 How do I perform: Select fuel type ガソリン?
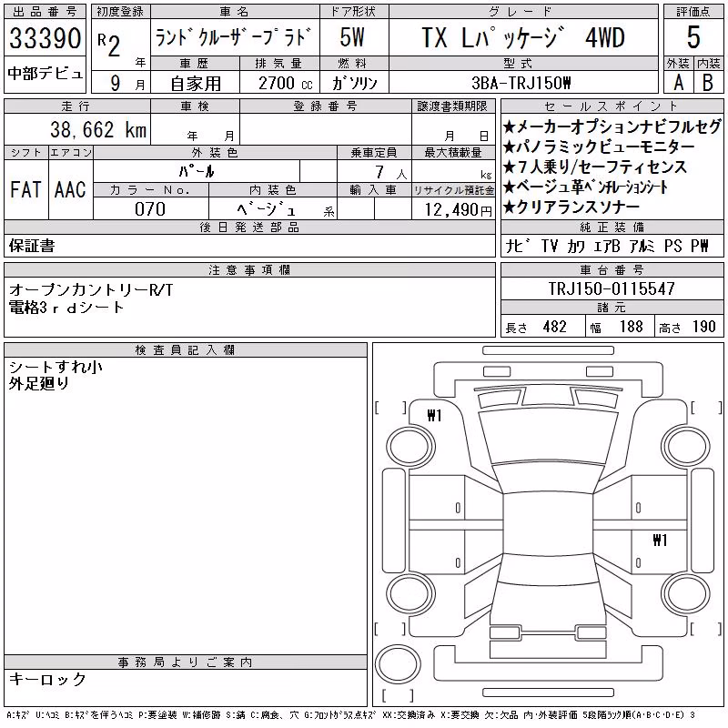click(x=354, y=83)
